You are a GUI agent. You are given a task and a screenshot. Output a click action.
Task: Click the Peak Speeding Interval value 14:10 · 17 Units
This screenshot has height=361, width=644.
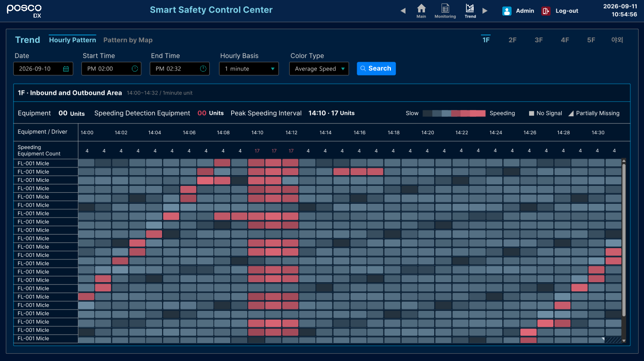[331, 113]
